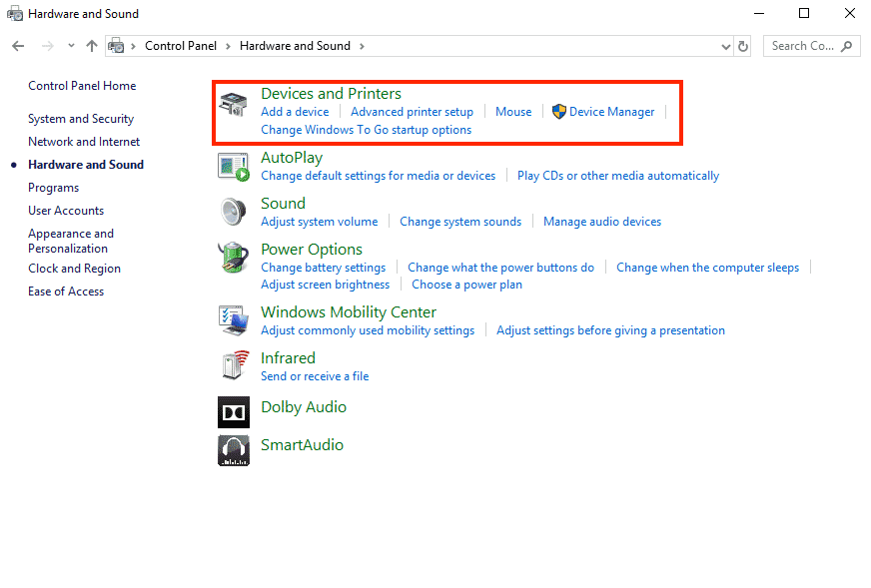
Task: Open the Device Manager link
Action: (x=611, y=112)
